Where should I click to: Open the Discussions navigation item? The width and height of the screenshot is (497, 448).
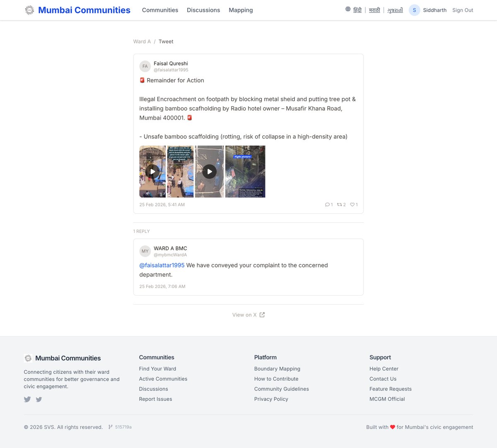tap(203, 10)
